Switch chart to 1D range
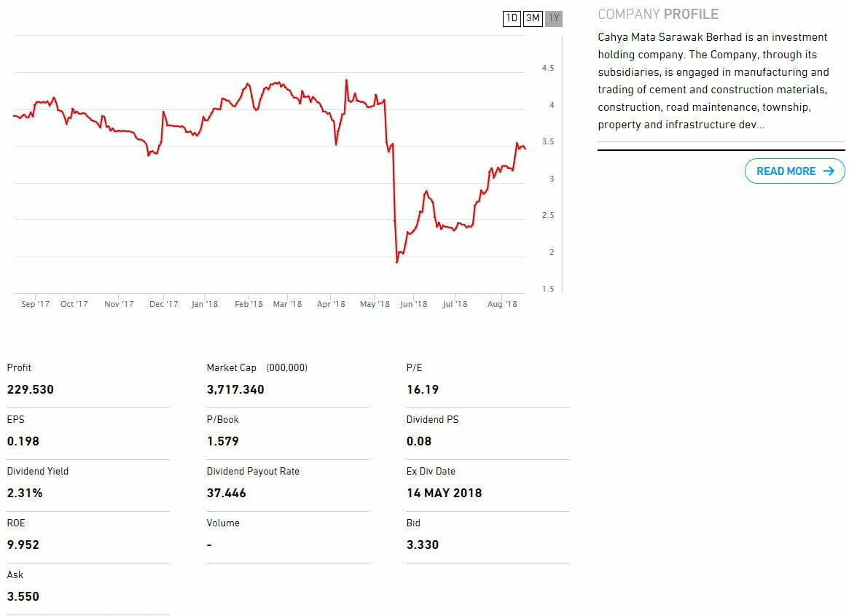This screenshot has height=616, width=849. (x=512, y=18)
